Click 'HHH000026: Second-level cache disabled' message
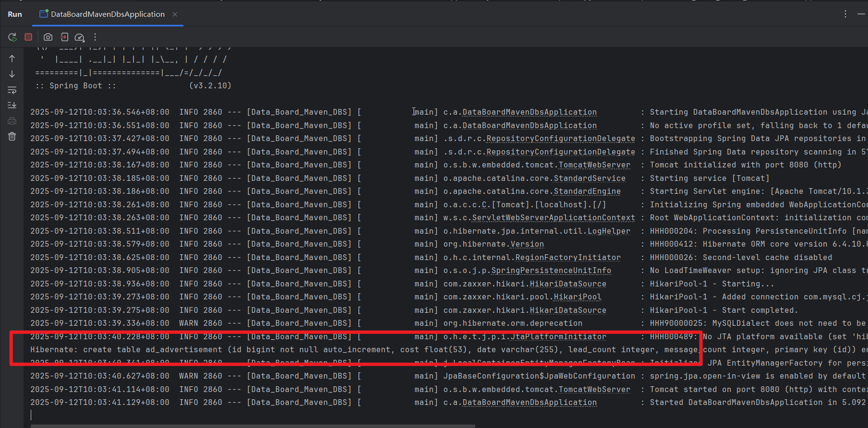 pyautogui.click(x=741, y=257)
